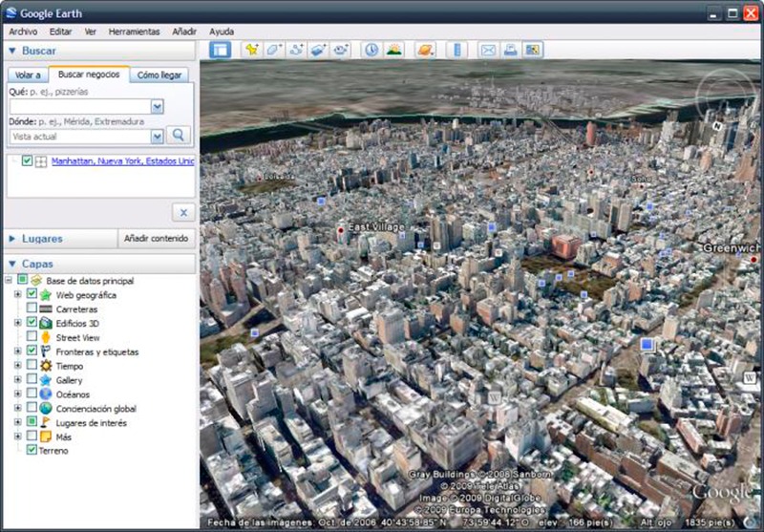Record a tour using toolbar icon
This screenshot has width=764, height=532.
340,50
